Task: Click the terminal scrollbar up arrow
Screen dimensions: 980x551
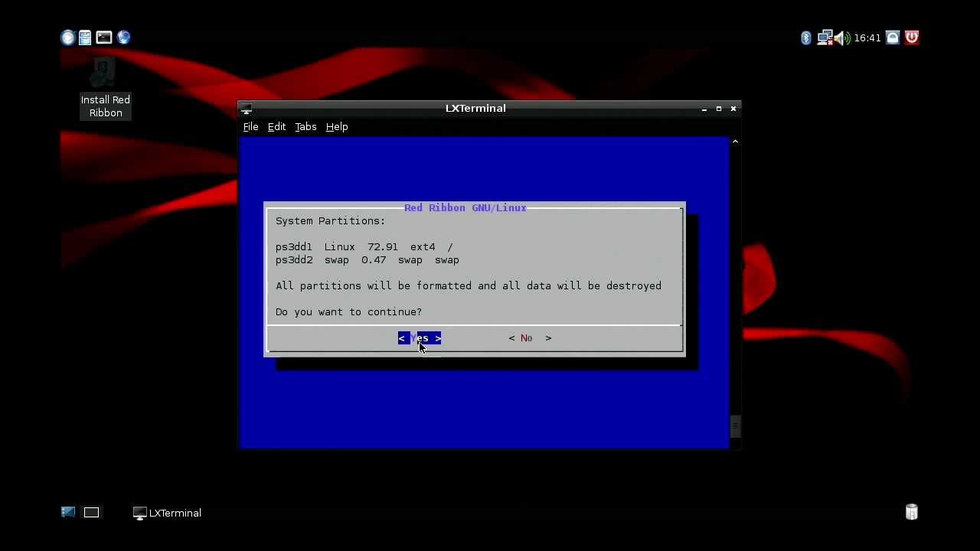Action: 735,142
